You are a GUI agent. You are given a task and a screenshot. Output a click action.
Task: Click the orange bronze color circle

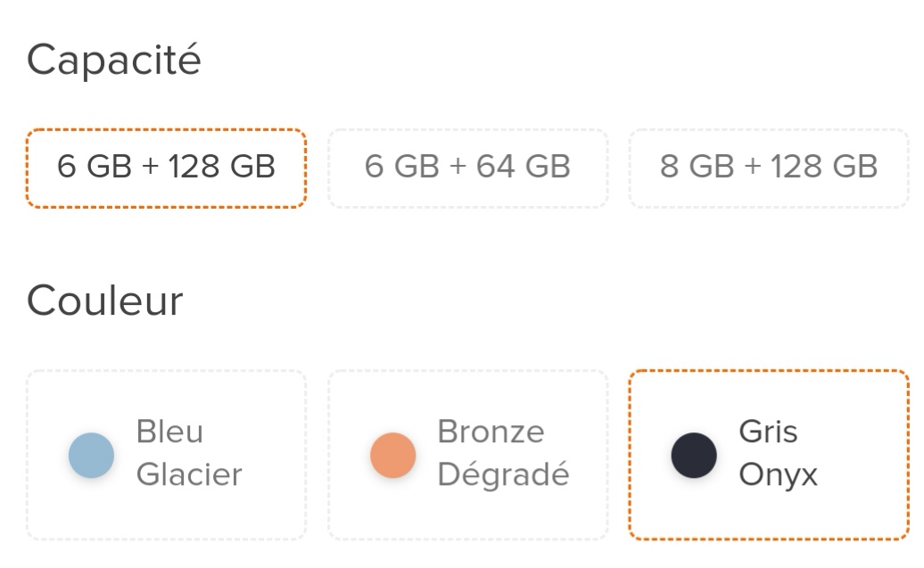(x=392, y=455)
